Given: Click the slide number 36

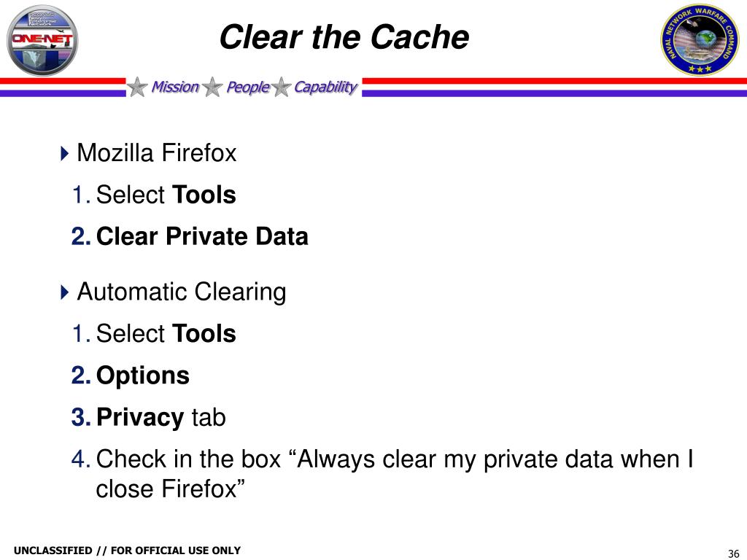Looking at the screenshot, I should pyautogui.click(x=733, y=553).
